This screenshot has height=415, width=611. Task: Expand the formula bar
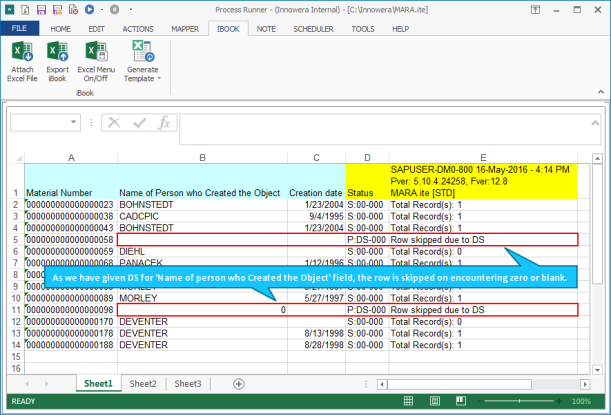pyautogui.click(x=595, y=123)
